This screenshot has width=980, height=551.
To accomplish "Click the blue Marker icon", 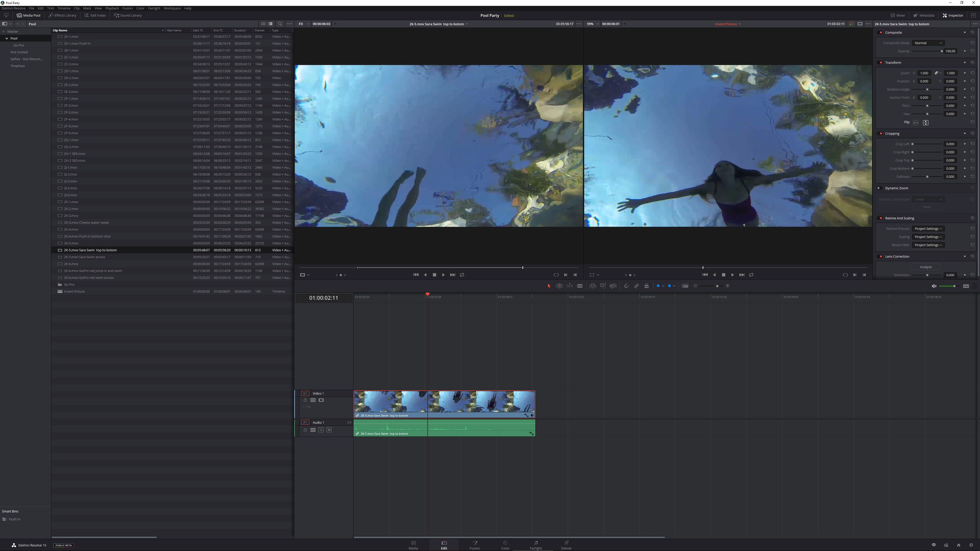I will click(x=669, y=286).
